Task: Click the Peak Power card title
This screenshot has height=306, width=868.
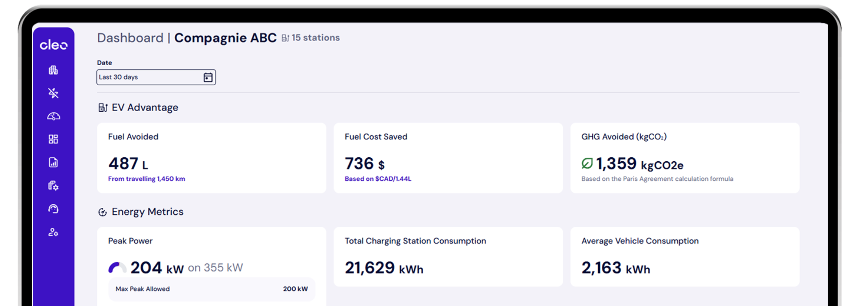Action: 130,241
